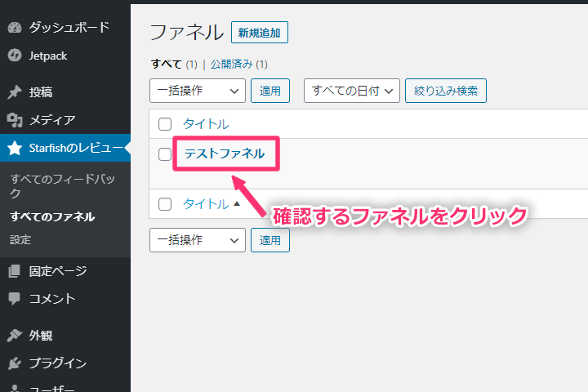588x392 pixels.
Task: Click the pages icon beside 固定ページ
Action: 15,271
